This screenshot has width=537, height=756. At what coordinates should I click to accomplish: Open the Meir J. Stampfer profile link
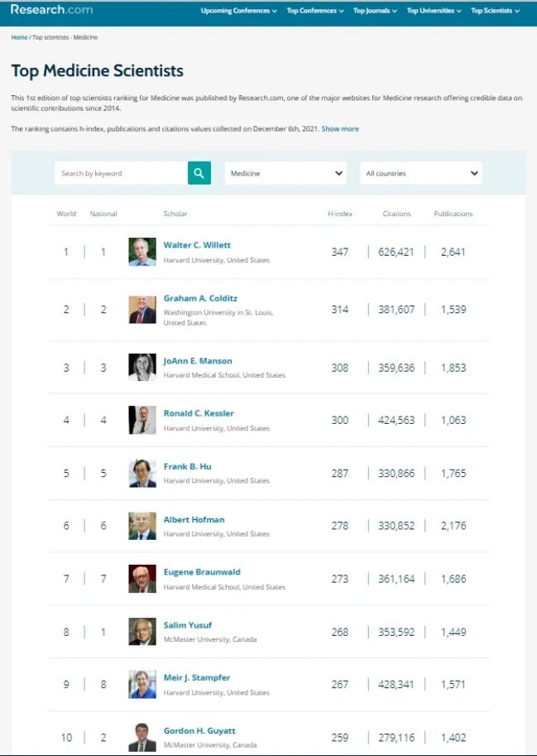pyautogui.click(x=195, y=678)
